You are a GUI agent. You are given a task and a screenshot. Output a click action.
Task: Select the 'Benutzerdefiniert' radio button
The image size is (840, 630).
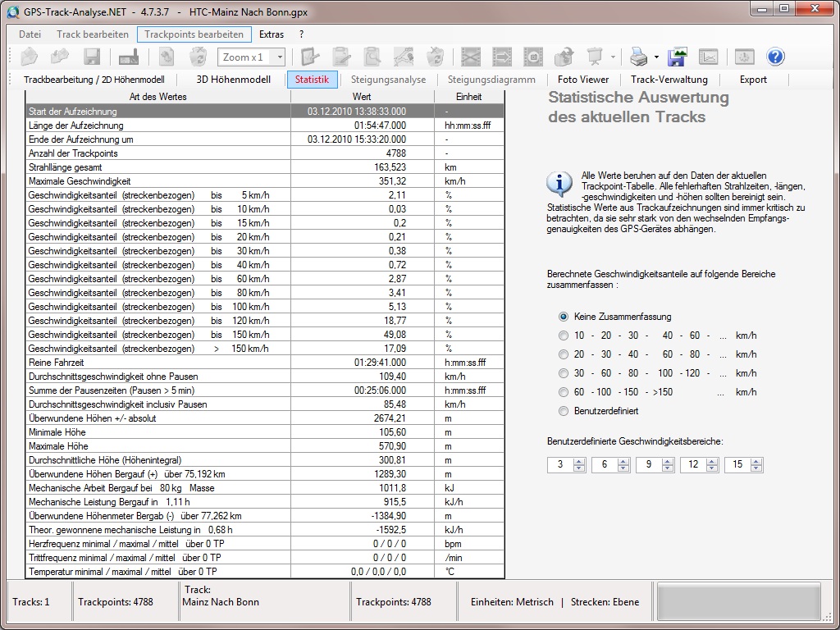tap(564, 411)
